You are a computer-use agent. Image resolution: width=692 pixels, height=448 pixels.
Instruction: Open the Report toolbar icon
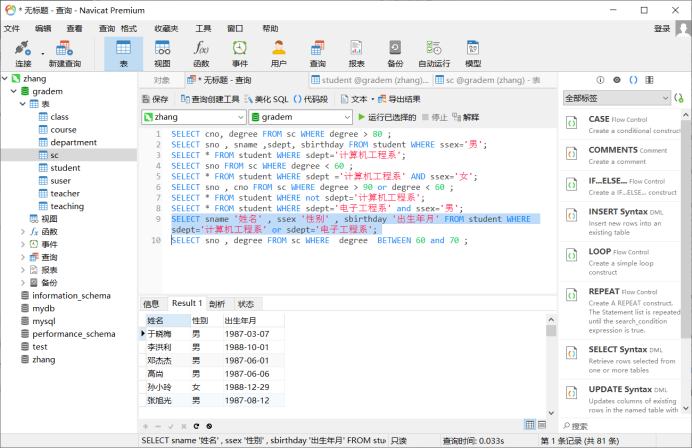click(x=356, y=53)
